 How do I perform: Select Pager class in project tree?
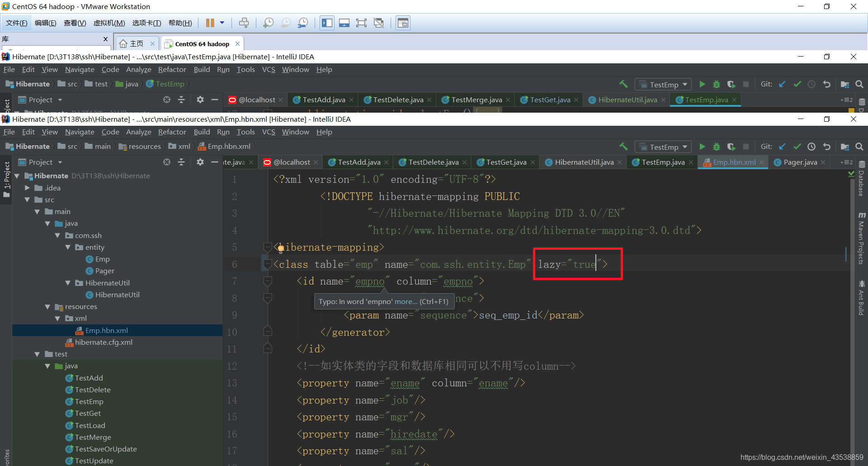[x=104, y=271]
